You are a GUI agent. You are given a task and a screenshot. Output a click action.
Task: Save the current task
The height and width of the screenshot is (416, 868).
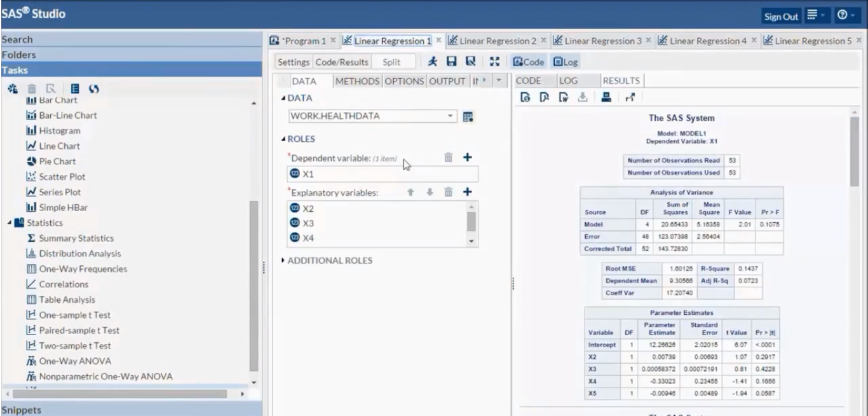point(452,62)
